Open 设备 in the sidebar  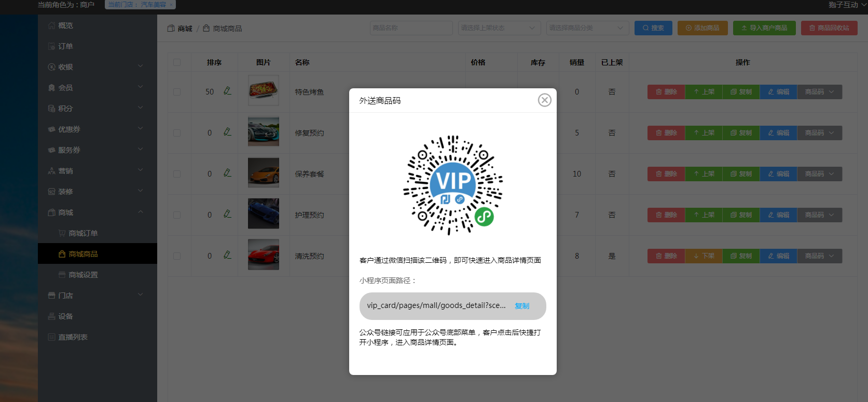(x=98, y=316)
